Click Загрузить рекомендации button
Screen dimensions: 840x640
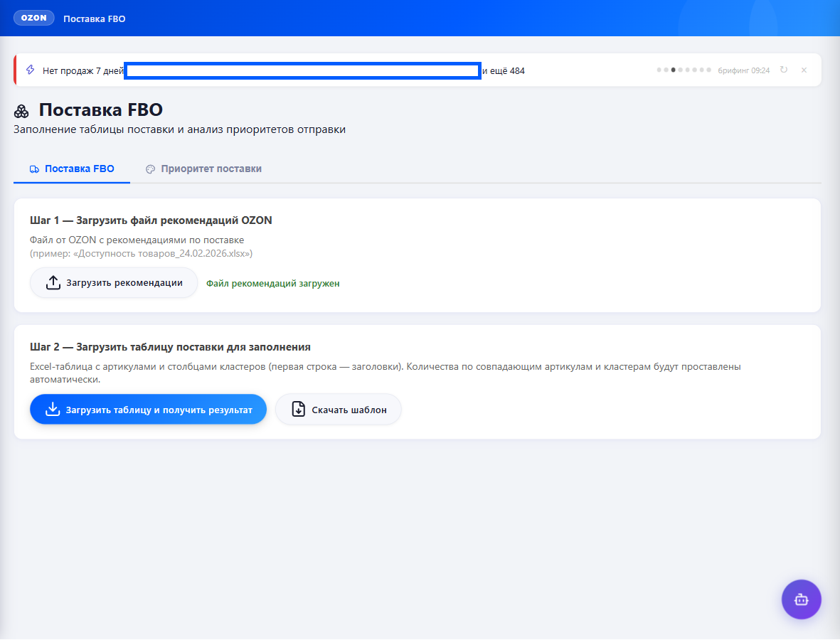pos(114,283)
